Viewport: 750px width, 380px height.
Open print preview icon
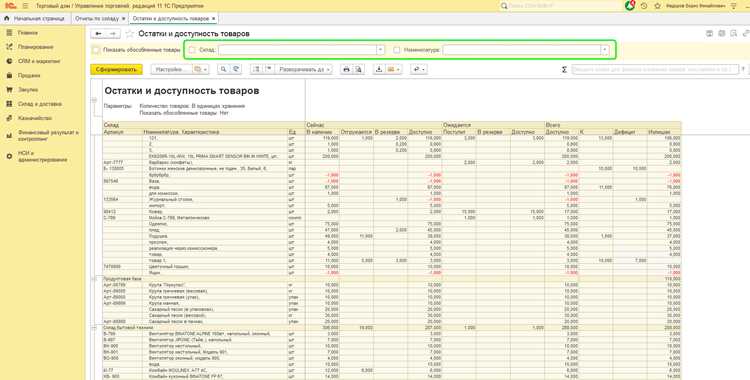358,69
